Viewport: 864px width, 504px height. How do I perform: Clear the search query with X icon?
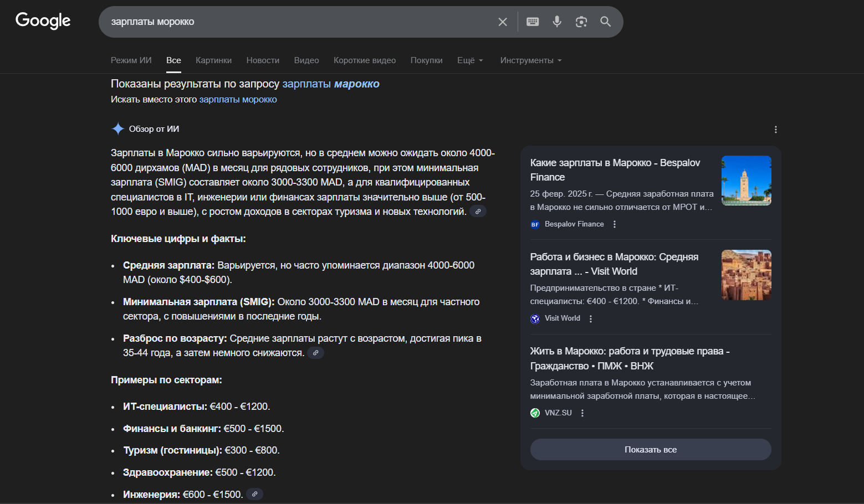click(503, 22)
